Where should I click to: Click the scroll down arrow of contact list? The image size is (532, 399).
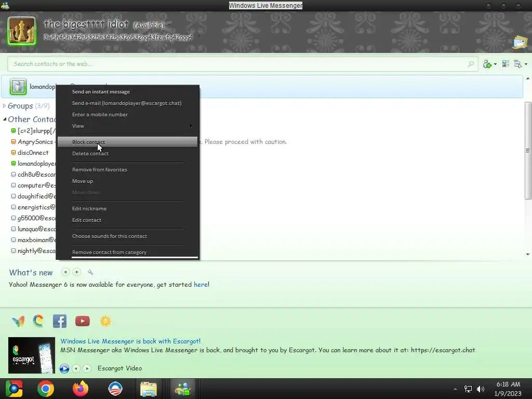pos(528,254)
